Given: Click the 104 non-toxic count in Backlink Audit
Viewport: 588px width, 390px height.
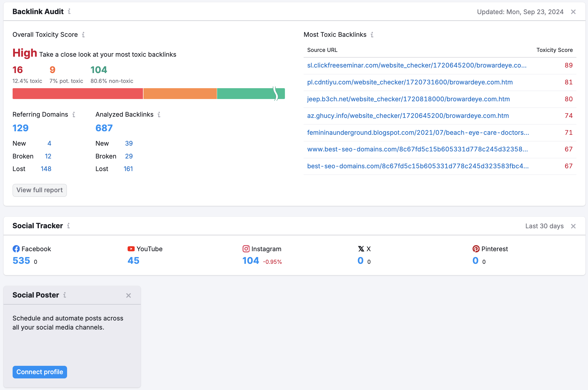Looking at the screenshot, I should pos(99,70).
